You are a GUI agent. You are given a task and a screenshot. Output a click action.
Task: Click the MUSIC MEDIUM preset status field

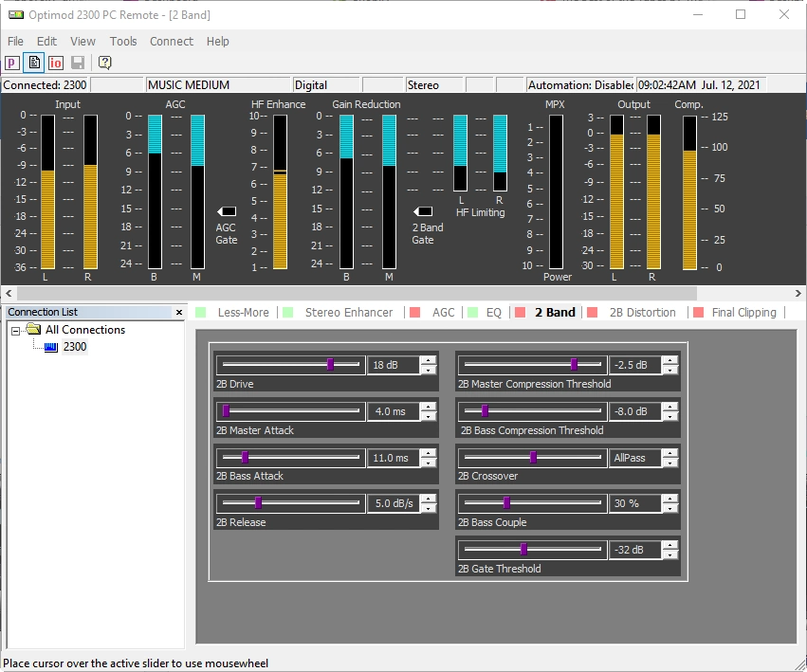tap(218, 85)
